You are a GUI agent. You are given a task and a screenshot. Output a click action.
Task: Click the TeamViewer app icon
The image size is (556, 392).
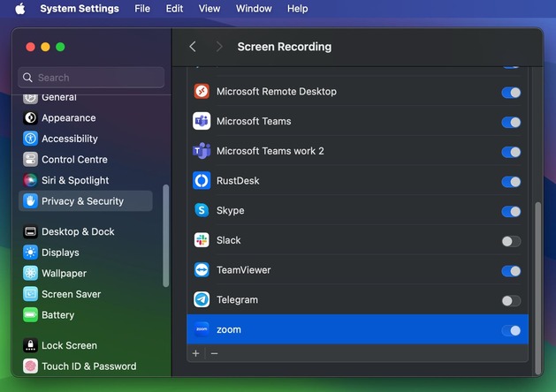pyautogui.click(x=202, y=270)
